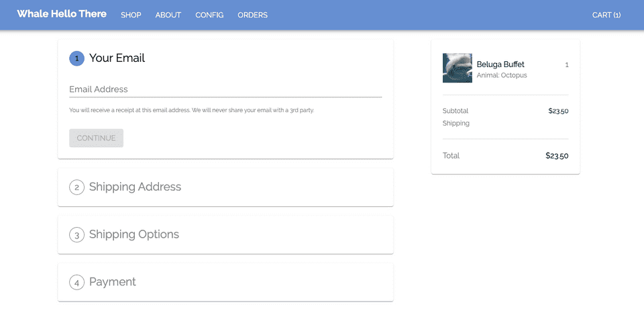Click the Subtotal amount $23.50
This screenshot has height=317, width=644.
tap(558, 111)
